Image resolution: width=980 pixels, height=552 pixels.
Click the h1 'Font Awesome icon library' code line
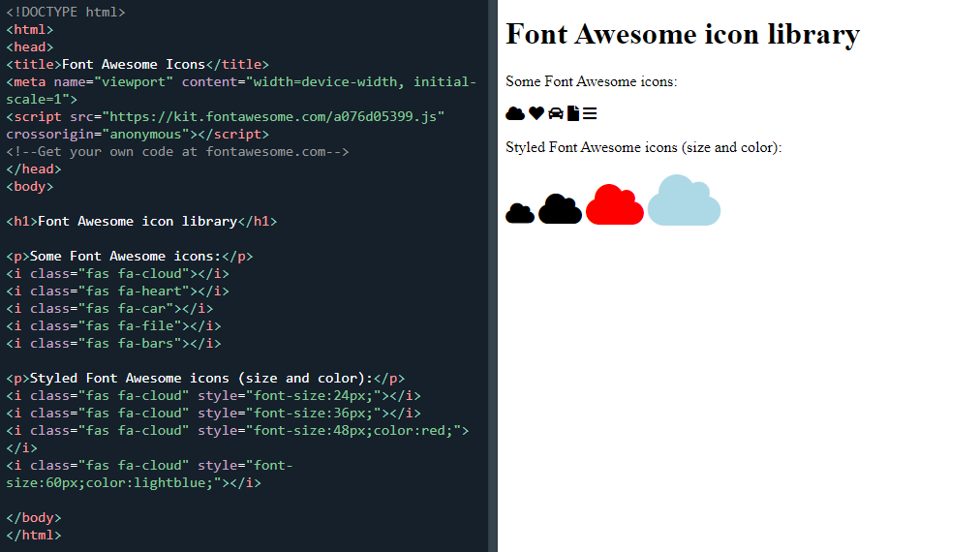142,222
